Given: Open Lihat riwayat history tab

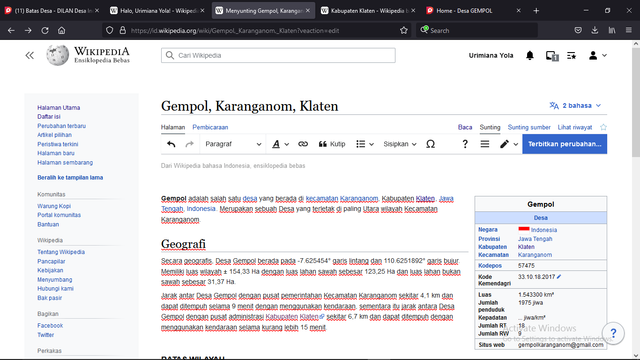Looking at the screenshot, I should tap(575, 127).
